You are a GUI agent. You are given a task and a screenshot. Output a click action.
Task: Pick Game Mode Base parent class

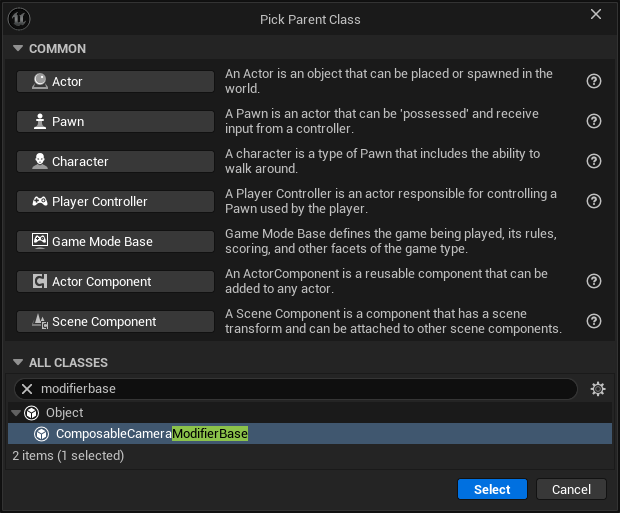(x=115, y=241)
